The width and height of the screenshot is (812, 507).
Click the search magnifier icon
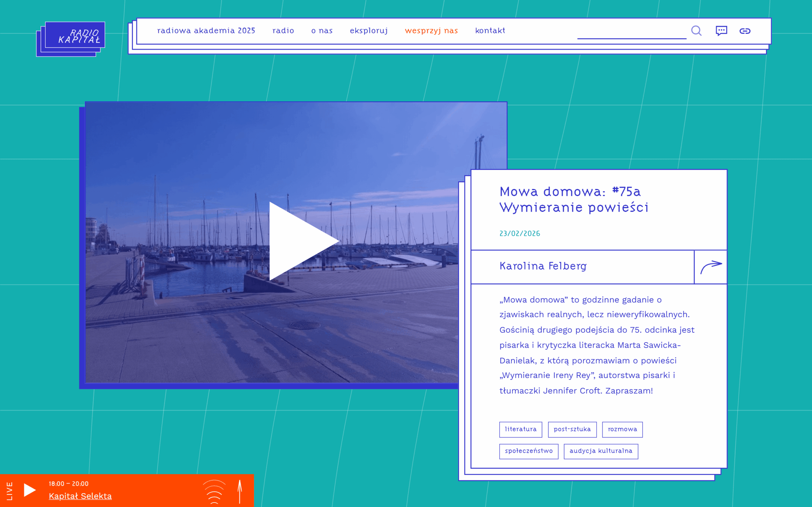click(x=696, y=31)
